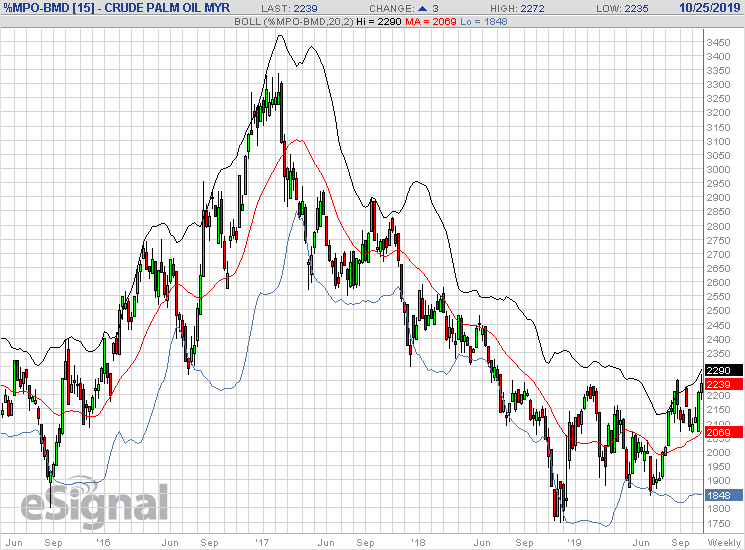Viewport: 745px width, 550px height.
Task: Click the red 2239 last price tag
Action: pyautogui.click(x=724, y=384)
